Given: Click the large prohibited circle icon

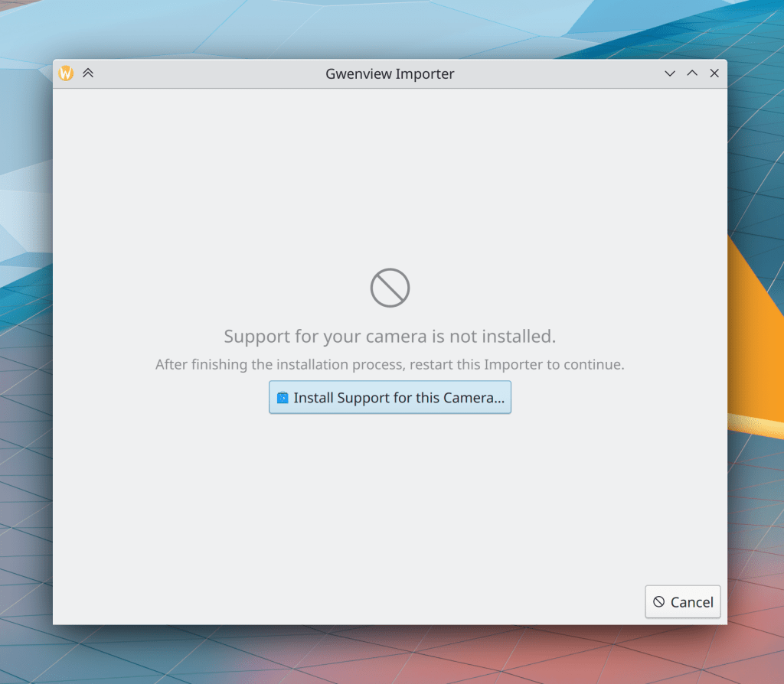Looking at the screenshot, I should (390, 288).
